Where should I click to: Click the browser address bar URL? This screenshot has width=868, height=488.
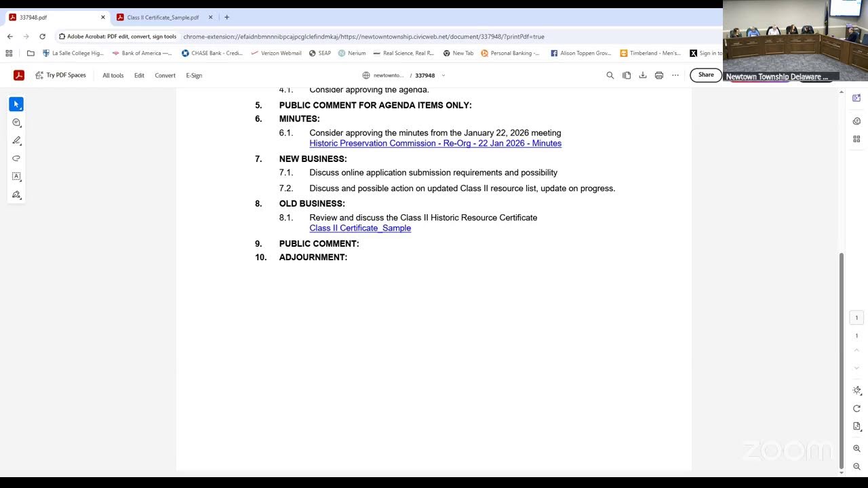[363, 37]
